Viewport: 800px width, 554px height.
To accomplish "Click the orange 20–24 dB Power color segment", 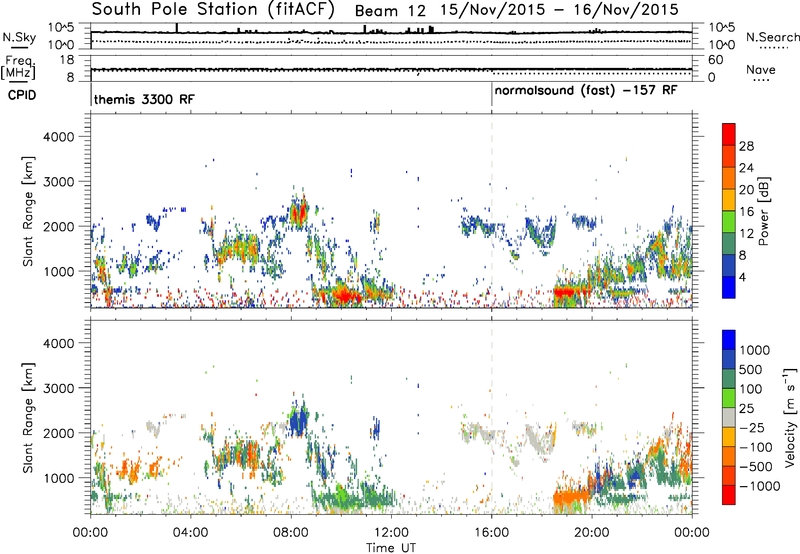I will pos(729,178).
